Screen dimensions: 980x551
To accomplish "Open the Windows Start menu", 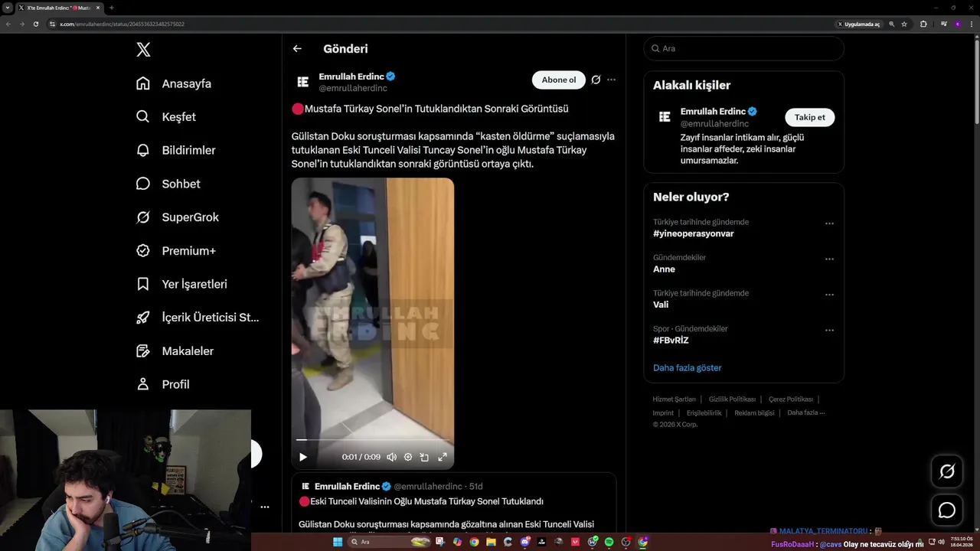I will pos(338,542).
